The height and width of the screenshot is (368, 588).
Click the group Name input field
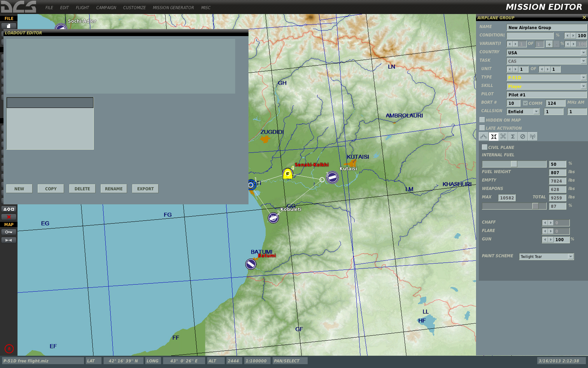point(546,27)
